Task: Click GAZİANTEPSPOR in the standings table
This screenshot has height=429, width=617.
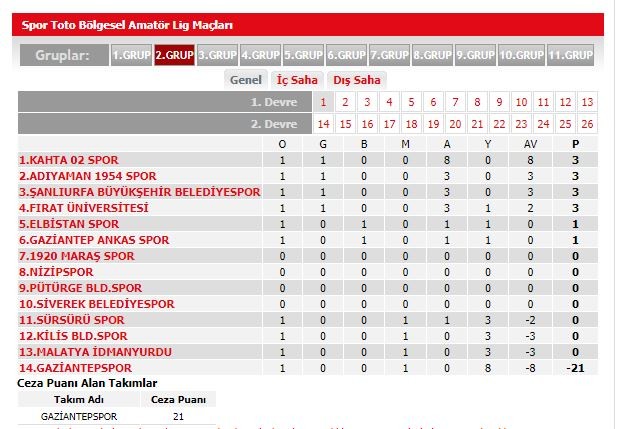Action: point(76,368)
